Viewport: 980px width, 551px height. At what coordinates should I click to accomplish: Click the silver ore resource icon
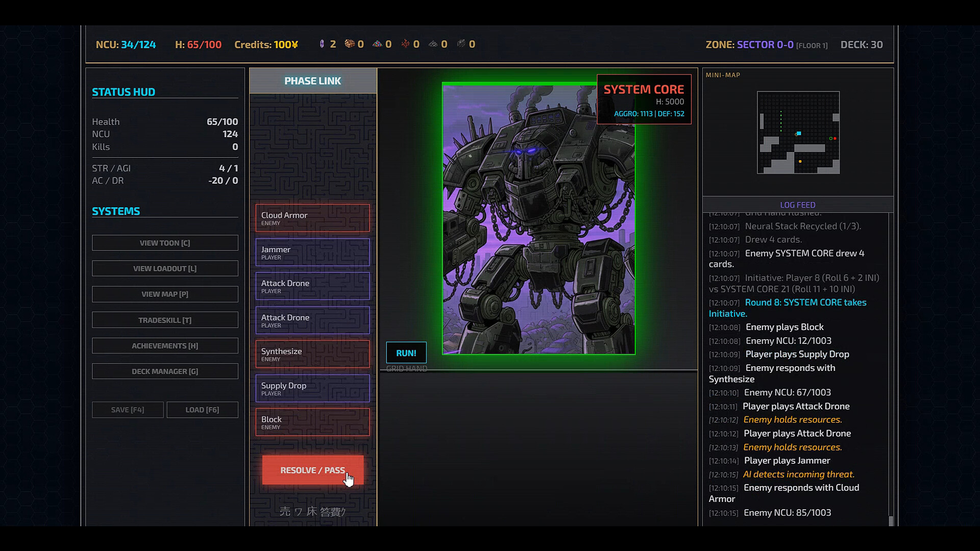click(462, 44)
